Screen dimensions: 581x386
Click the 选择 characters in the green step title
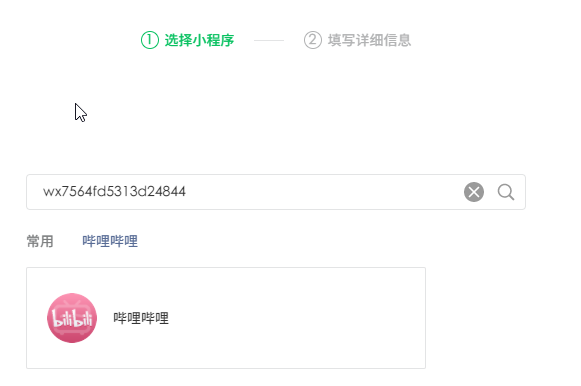click(x=179, y=40)
